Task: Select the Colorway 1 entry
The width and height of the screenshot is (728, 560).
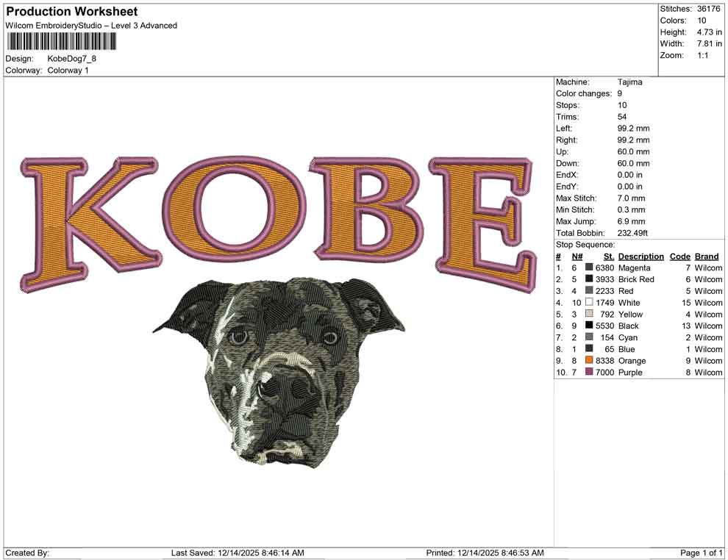Action: pos(67,71)
